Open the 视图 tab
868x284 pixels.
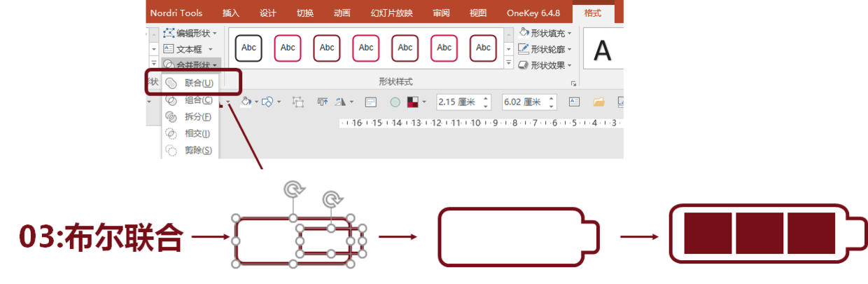tap(478, 13)
